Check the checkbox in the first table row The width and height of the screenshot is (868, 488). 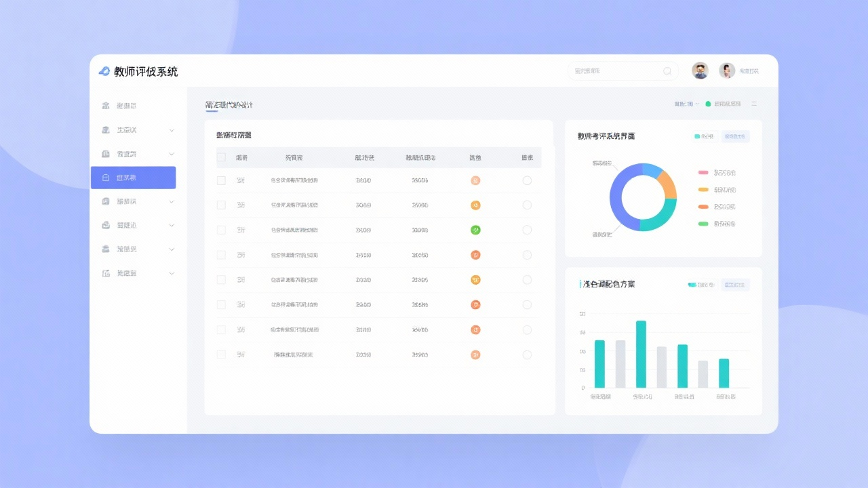click(x=221, y=180)
